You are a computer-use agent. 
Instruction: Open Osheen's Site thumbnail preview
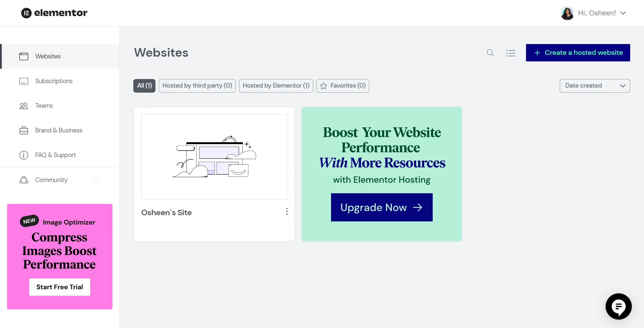click(x=214, y=157)
